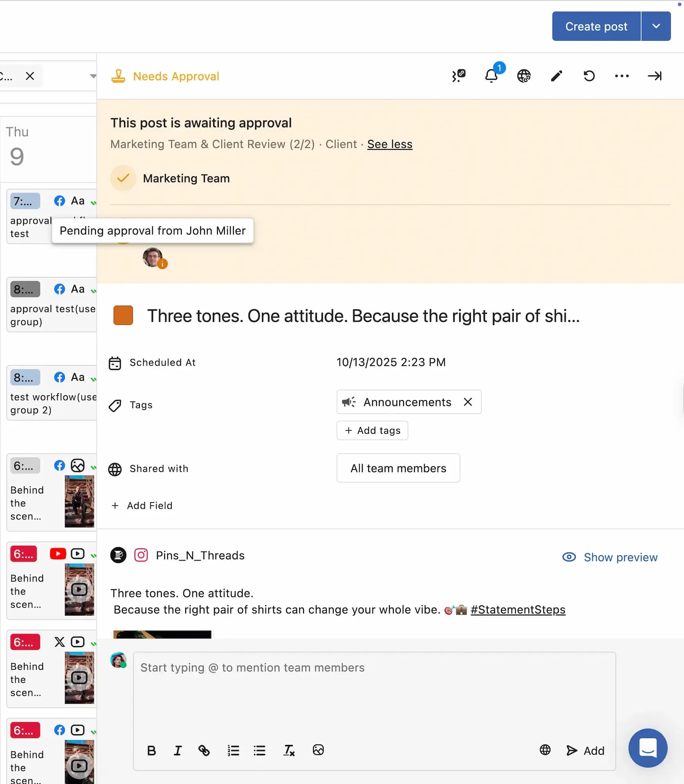
Task: Show preview of the Instagram post
Action: (x=610, y=557)
